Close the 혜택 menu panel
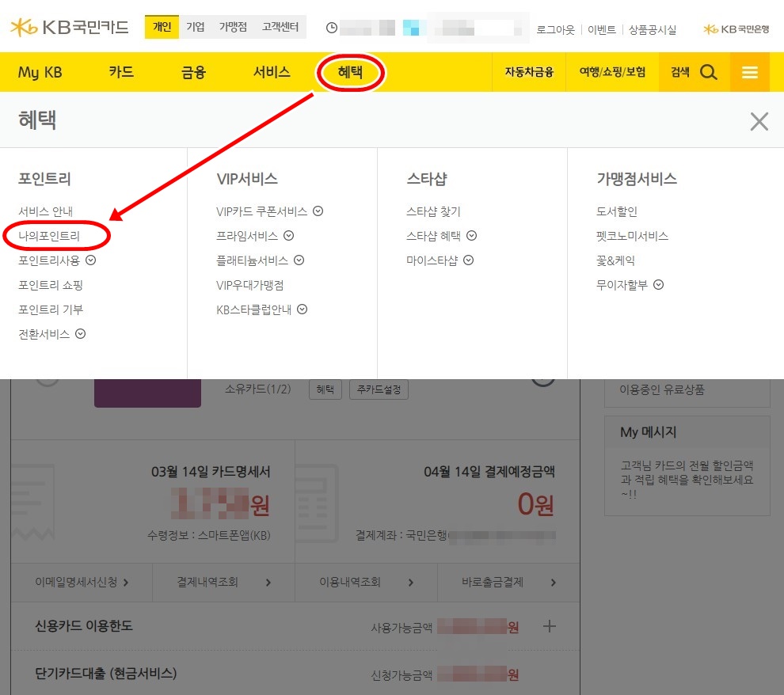784x695 pixels. point(759,121)
